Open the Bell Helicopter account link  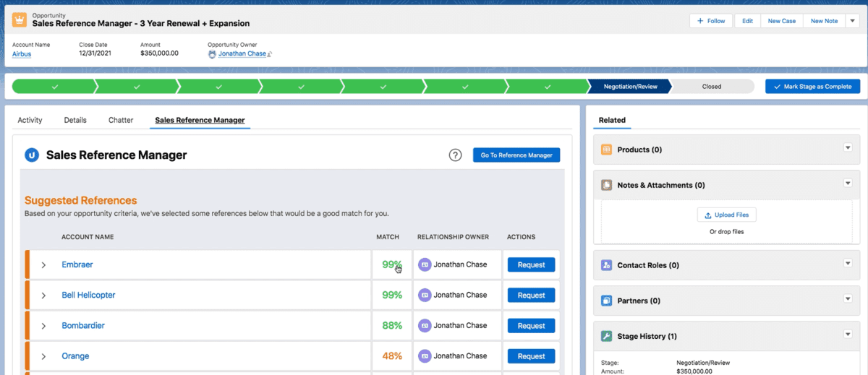click(88, 295)
